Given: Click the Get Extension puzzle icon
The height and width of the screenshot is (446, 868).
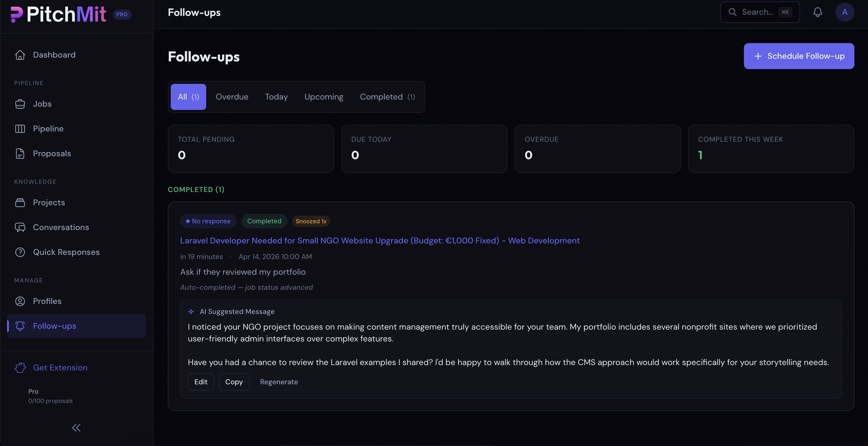Looking at the screenshot, I should 20,367.
